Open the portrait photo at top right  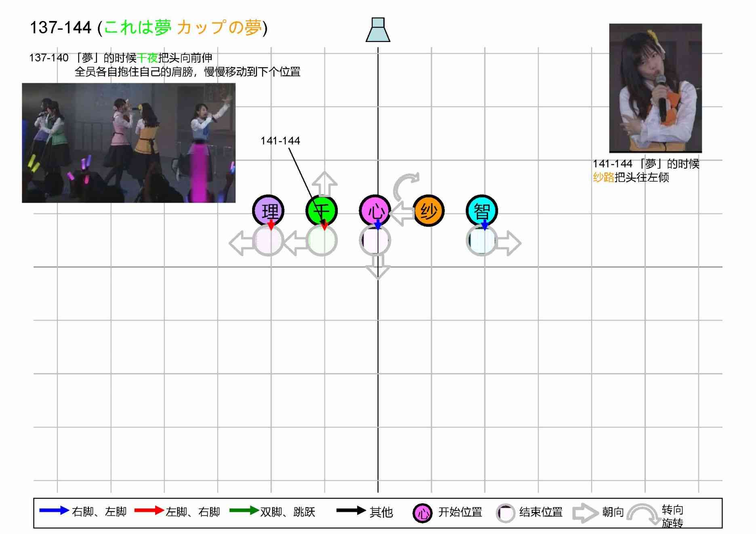coord(655,88)
